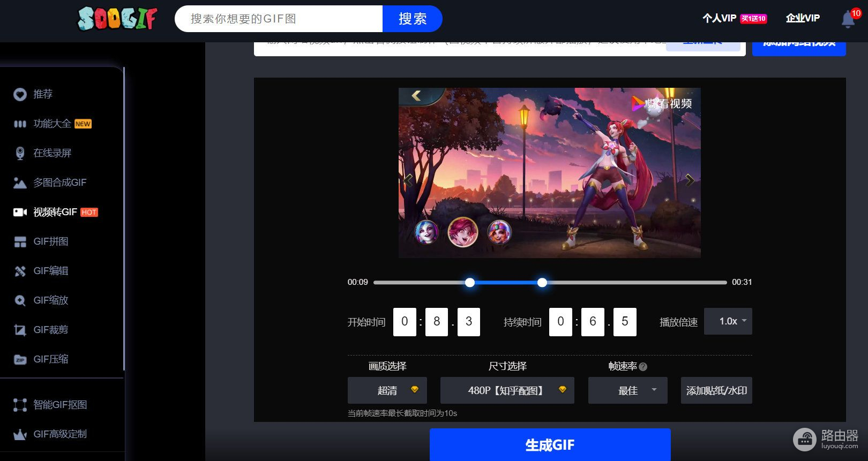Image resolution: width=868 pixels, height=461 pixels.
Task: Click the red-haired character avatar
Action: coord(463,232)
